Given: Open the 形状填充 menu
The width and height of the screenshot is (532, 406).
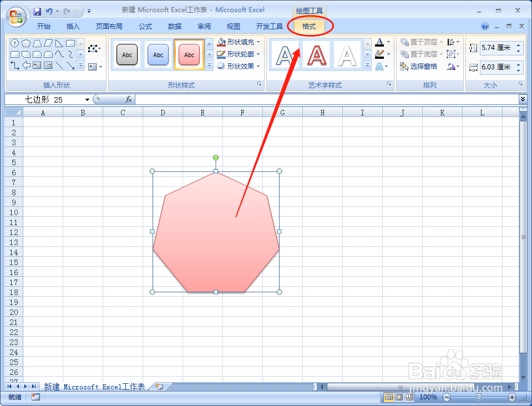Looking at the screenshot, I should [x=239, y=42].
